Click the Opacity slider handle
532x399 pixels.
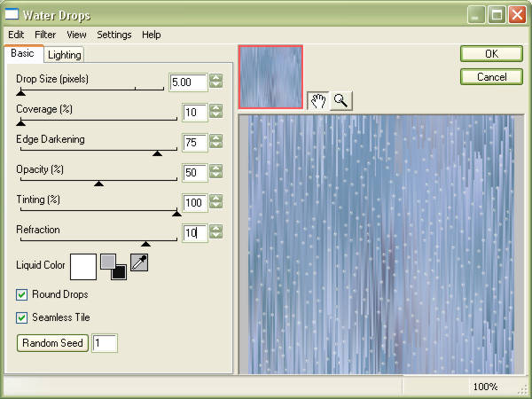(x=98, y=184)
